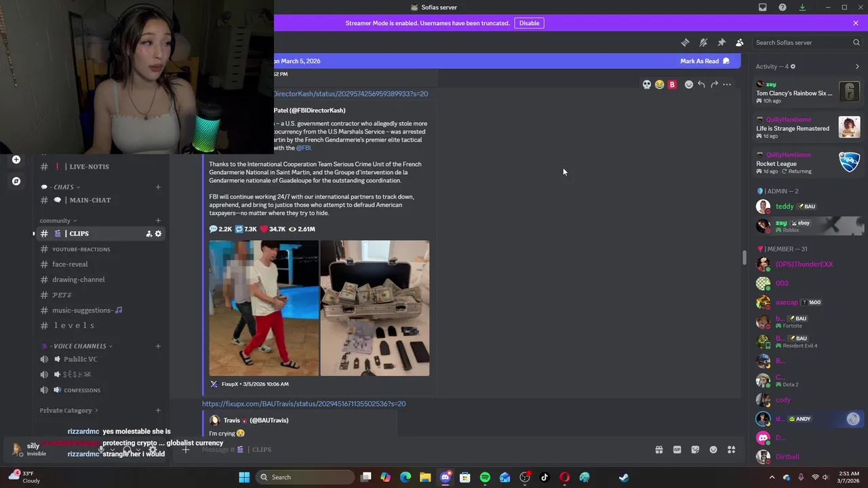
Task: React with the laughing-crying emoji
Action: 659,85
